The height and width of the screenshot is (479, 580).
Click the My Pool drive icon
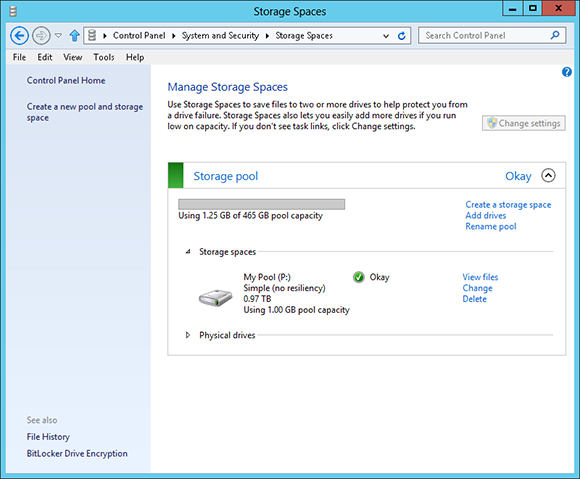click(215, 297)
